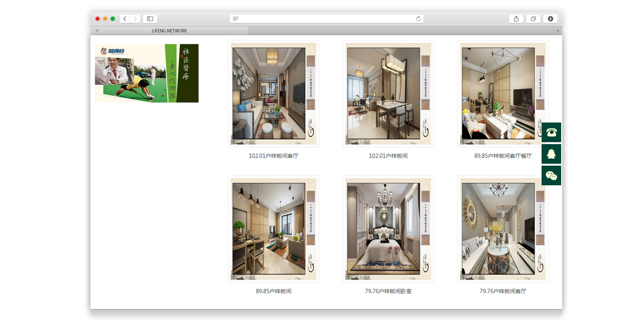This screenshot has height=330, width=644.
Task: Click the browser address bar
Action: 326,18
